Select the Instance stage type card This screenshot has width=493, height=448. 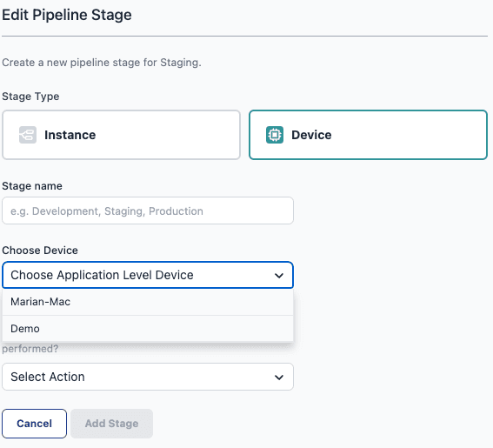click(121, 135)
